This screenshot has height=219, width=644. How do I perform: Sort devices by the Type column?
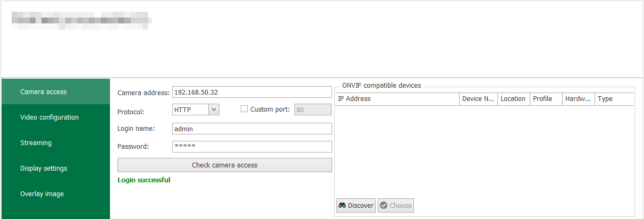click(x=614, y=99)
